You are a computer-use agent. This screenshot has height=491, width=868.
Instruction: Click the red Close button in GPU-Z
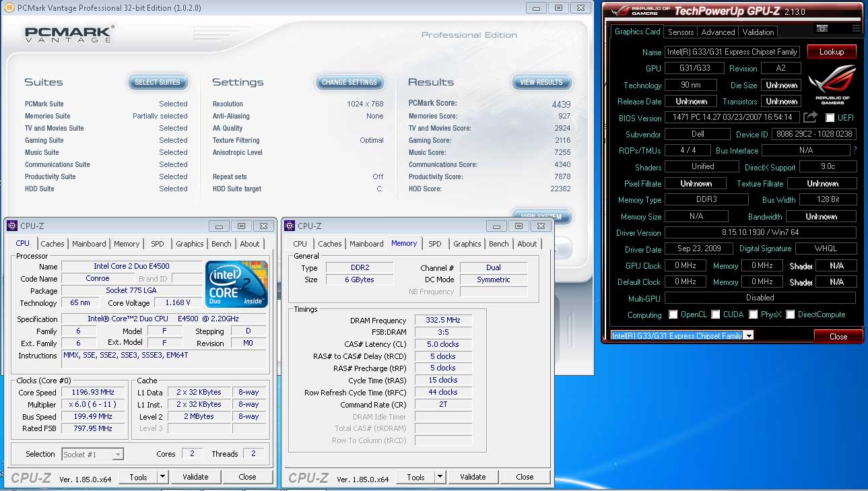point(838,336)
